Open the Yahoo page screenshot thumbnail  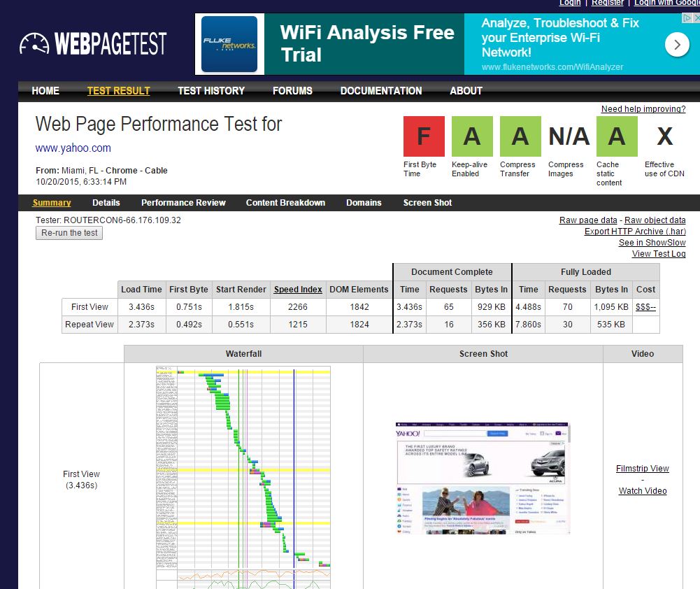point(483,478)
